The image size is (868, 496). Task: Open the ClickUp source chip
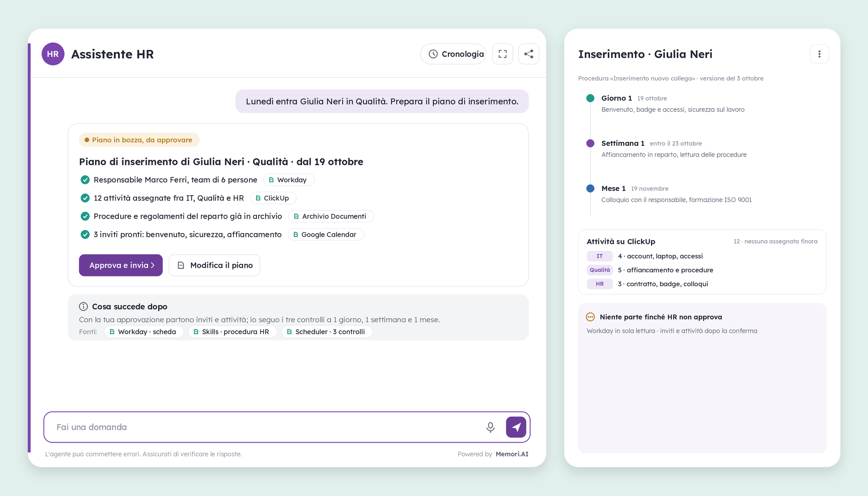tap(273, 198)
